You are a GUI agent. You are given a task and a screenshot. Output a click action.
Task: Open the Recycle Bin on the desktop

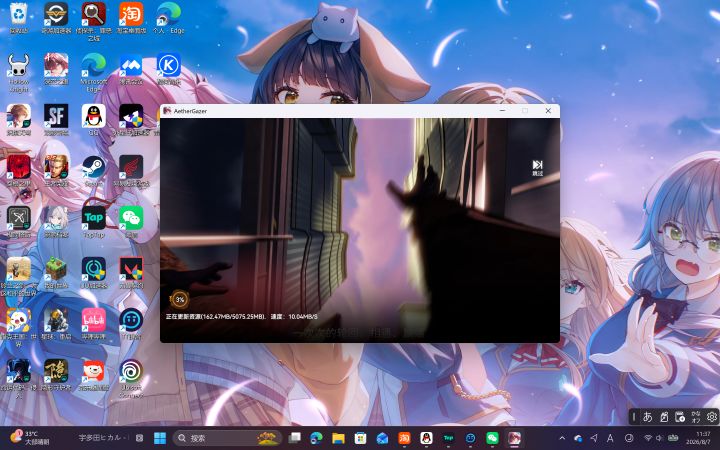pyautogui.click(x=19, y=18)
